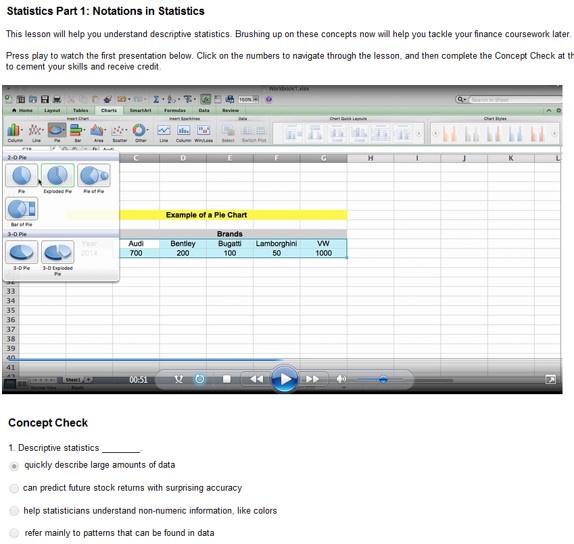Show previous Chart Styles
This screenshot has width=574, height=544.
coord(435,134)
